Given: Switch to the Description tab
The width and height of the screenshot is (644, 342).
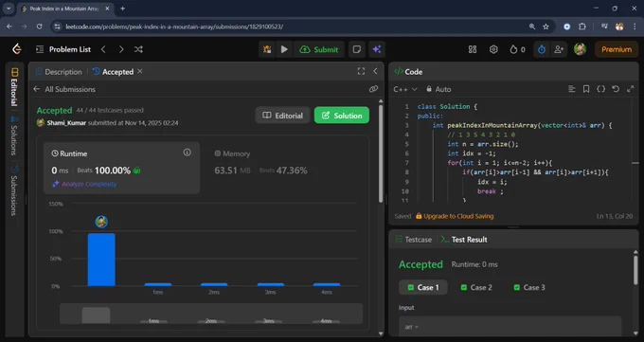Looking at the screenshot, I should 59,71.
